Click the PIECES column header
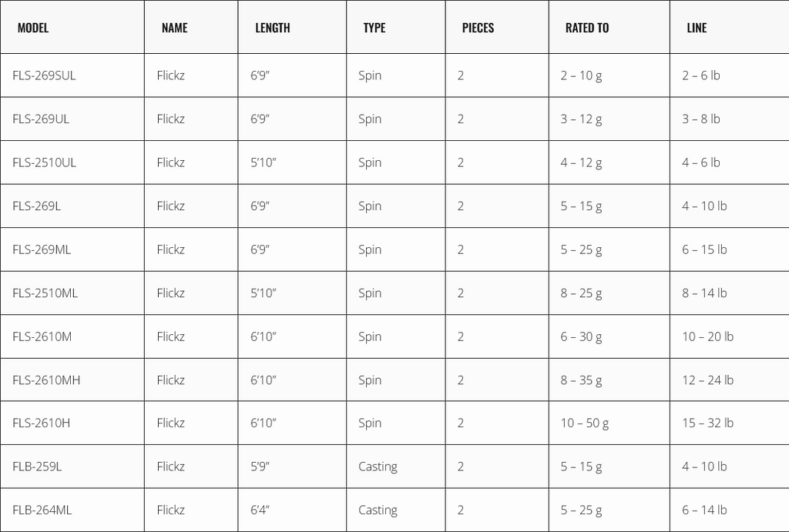789x532 pixels. (x=478, y=28)
